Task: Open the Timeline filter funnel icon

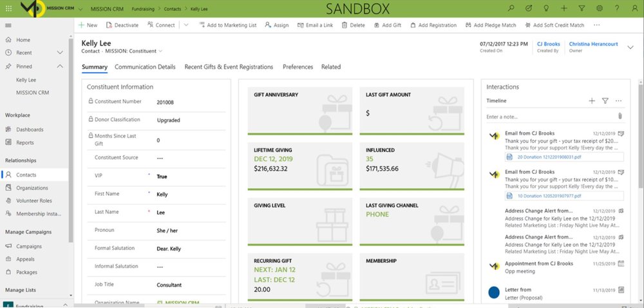Action: (x=605, y=101)
